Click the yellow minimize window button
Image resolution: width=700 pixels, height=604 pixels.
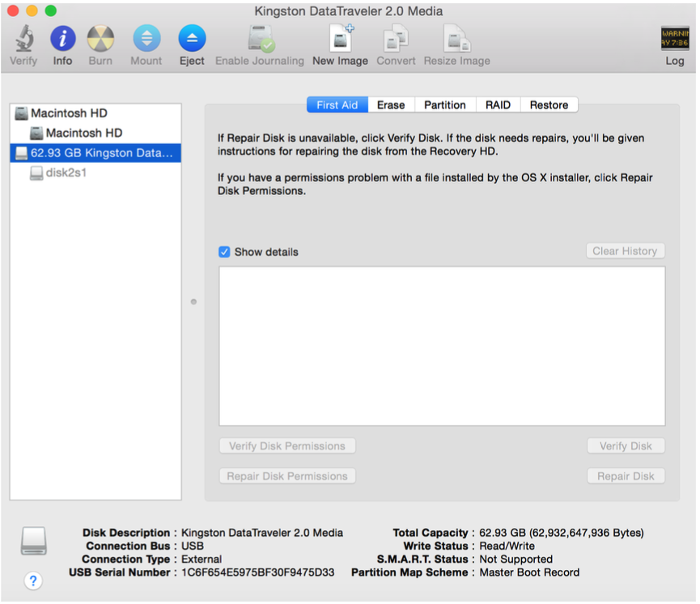[x=32, y=11]
